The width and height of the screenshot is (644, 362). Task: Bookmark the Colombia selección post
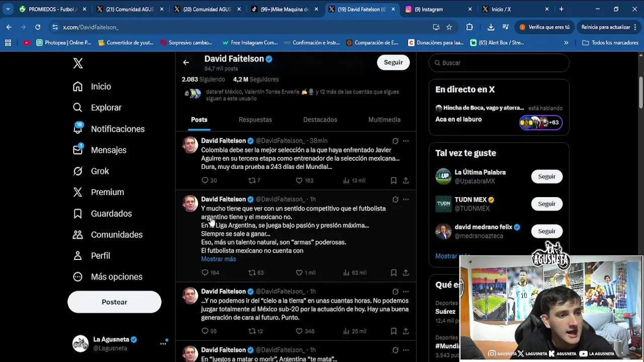click(x=393, y=180)
